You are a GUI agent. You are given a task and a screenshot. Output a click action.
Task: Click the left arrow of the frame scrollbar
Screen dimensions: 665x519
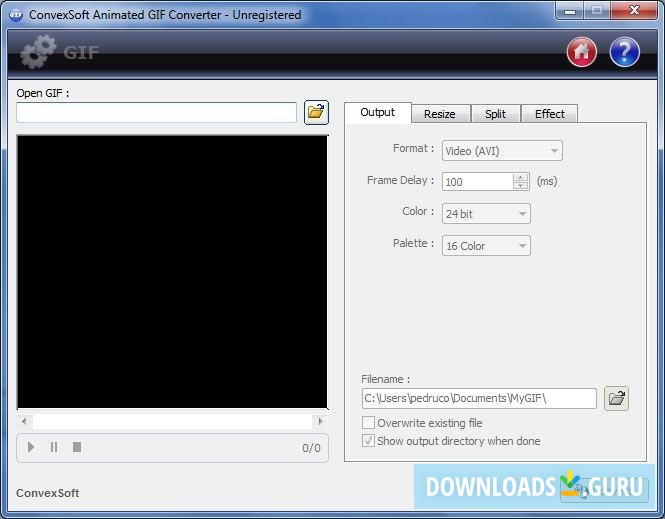point(25,421)
